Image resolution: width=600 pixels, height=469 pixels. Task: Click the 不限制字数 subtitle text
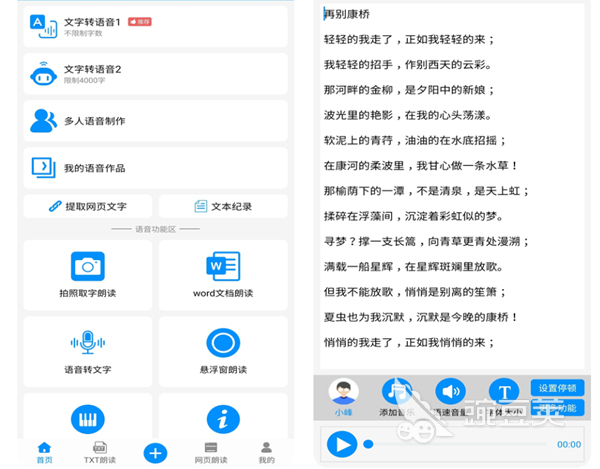[x=83, y=34]
